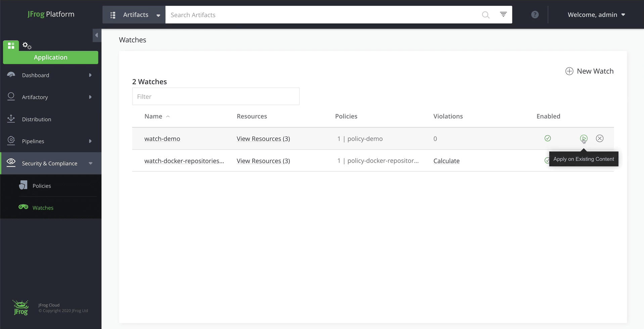The width and height of the screenshot is (644, 329).
Task: Click the JFrog Platform logo
Action: tap(51, 14)
